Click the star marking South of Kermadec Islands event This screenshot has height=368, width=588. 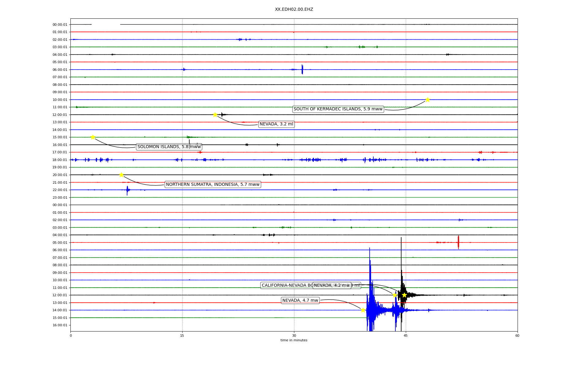point(428,100)
